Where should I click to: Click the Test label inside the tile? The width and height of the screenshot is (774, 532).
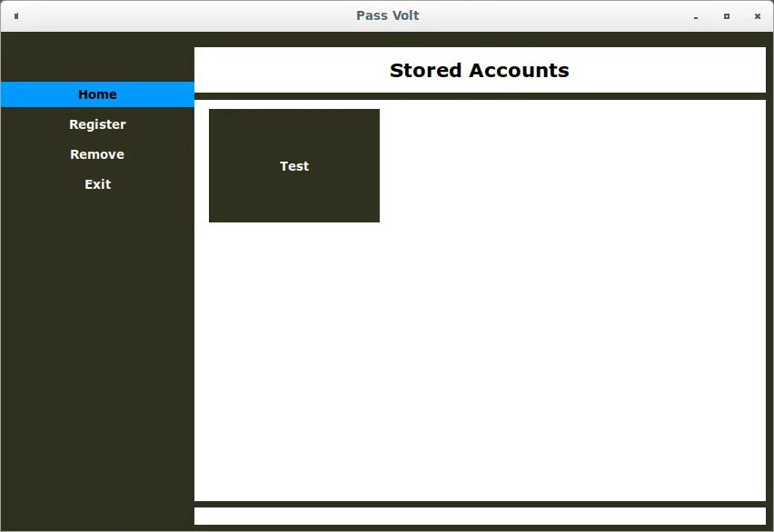[293, 166]
